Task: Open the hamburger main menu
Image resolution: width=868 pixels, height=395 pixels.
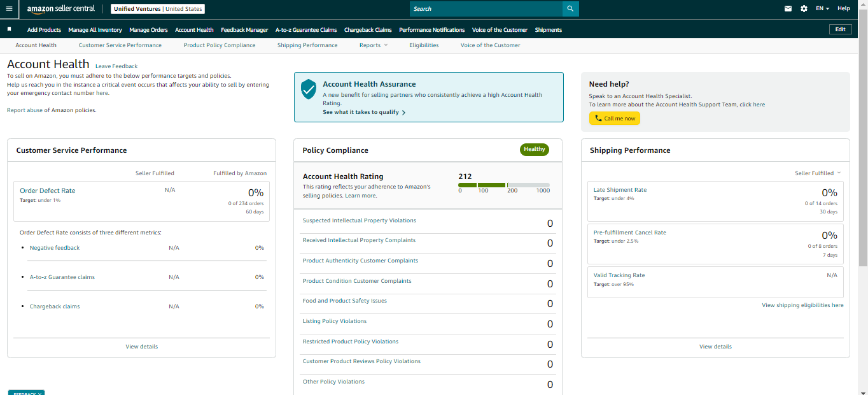Action: 9,9
